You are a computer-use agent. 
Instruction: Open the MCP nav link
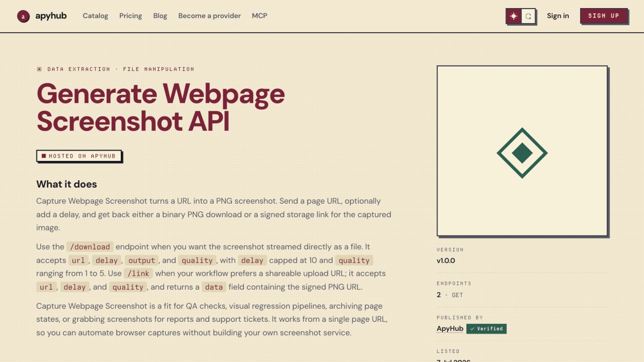[260, 16]
